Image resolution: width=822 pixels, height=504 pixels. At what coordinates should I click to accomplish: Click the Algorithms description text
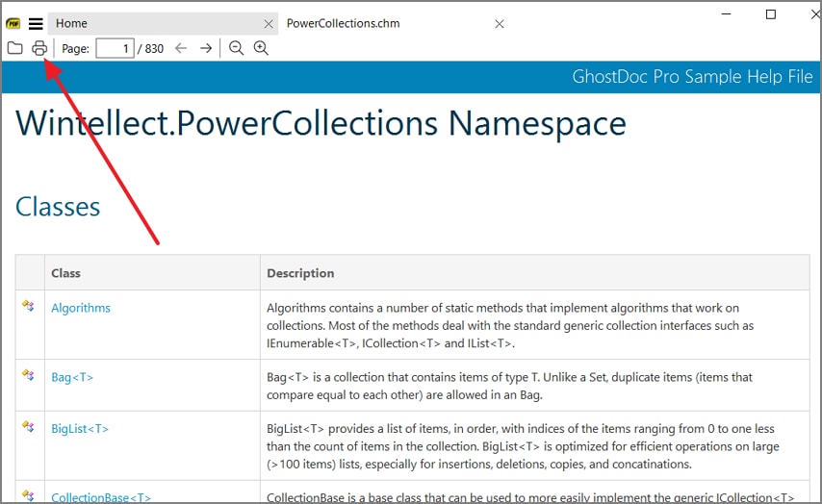pyautogui.click(x=510, y=325)
